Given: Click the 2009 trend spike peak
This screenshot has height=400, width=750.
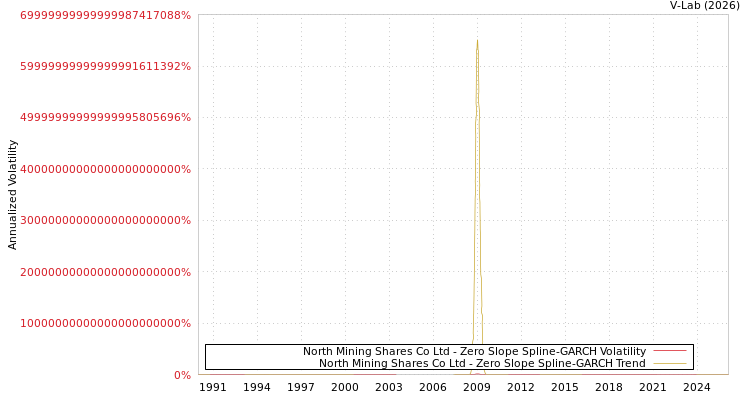Looking at the screenshot, I should pyautogui.click(x=477, y=40).
